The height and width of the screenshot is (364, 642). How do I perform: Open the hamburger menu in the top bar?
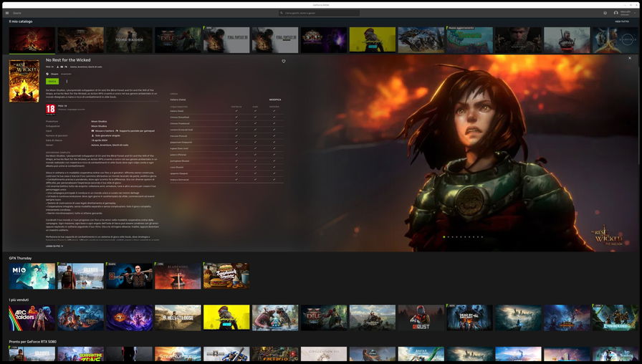[x=9, y=13]
